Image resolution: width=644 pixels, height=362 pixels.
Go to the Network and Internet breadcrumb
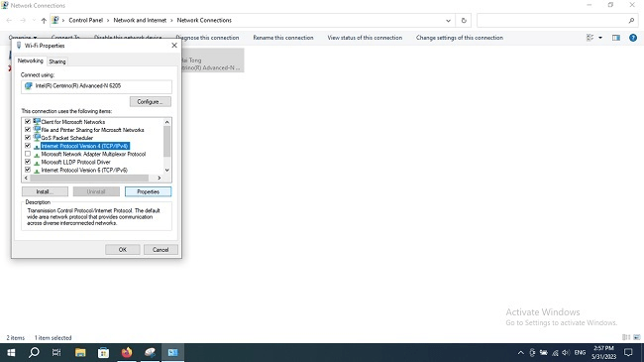pos(140,20)
